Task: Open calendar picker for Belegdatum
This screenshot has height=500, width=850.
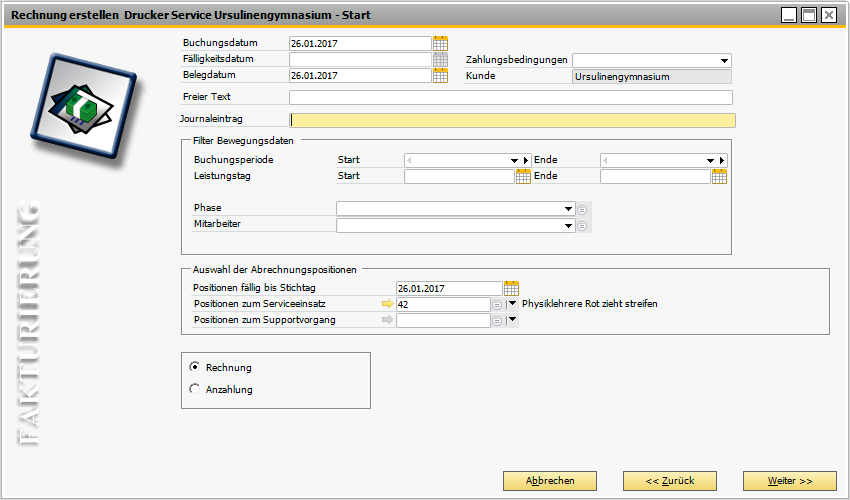Action: coord(440,75)
